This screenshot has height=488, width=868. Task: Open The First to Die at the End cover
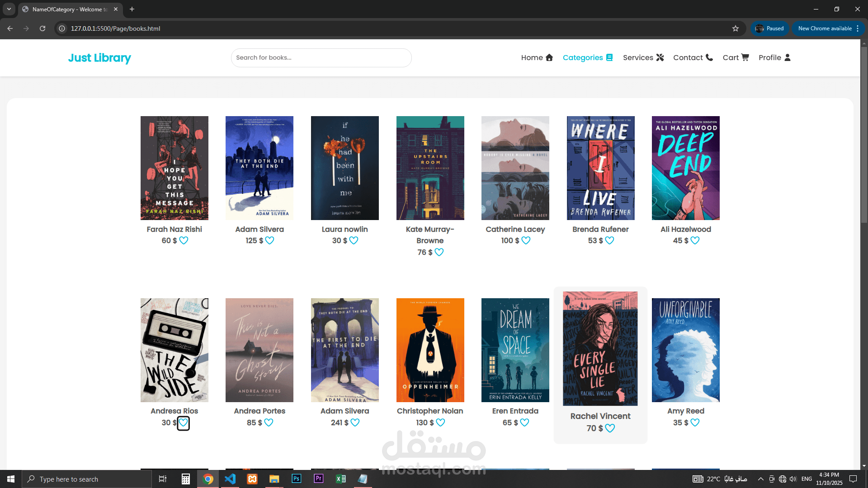(345, 350)
